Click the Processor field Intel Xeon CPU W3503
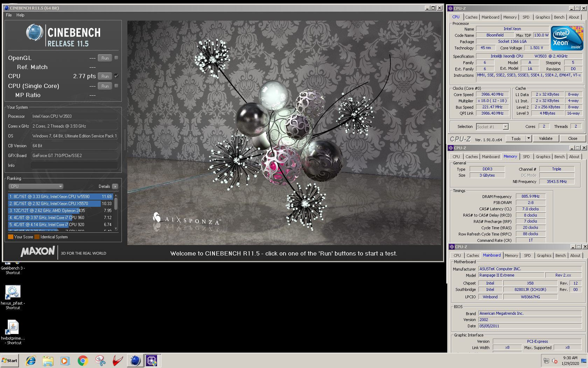Viewport: 588px width, 368px height. [x=74, y=116]
